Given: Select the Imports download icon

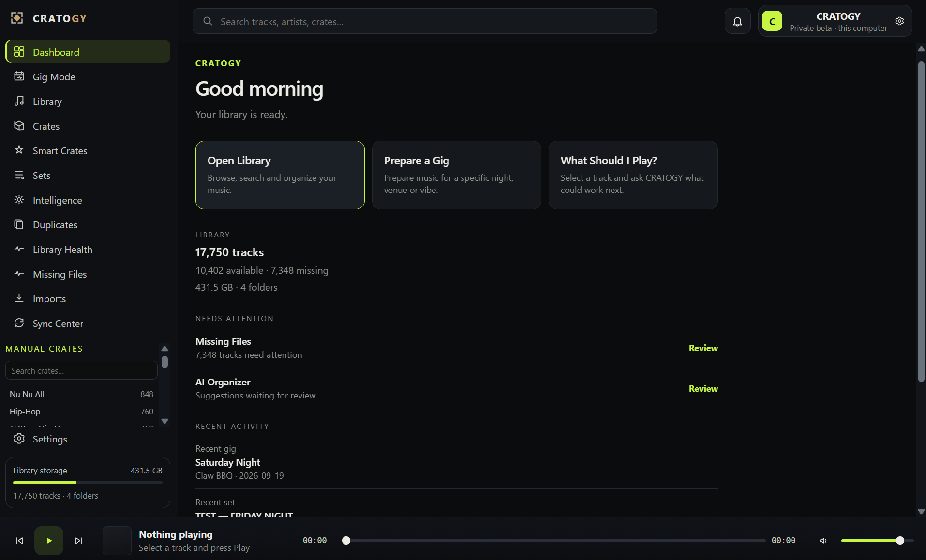Looking at the screenshot, I should (19, 298).
